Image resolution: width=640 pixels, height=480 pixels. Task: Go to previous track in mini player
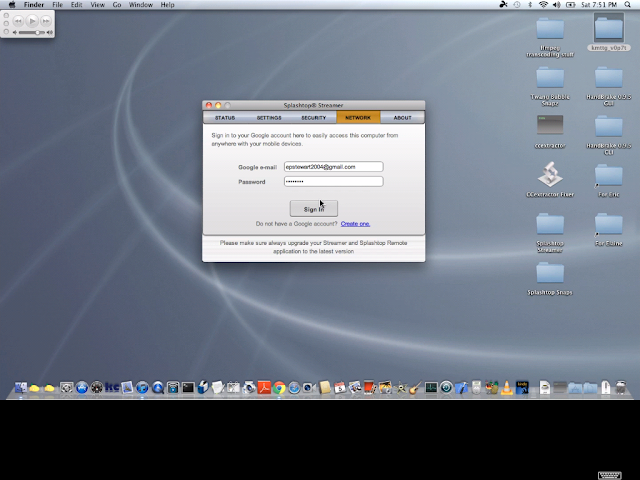pyautogui.click(x=18, y=20)
